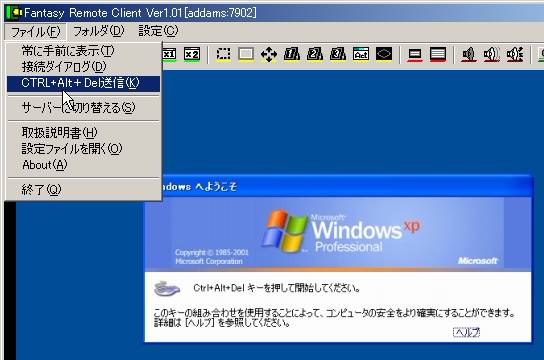This screenshot has width=544, height=360.
Task: Click the 'Ctrl+Alt+Del キーを押して開始してください' text
Action: (x=277, y=288)
